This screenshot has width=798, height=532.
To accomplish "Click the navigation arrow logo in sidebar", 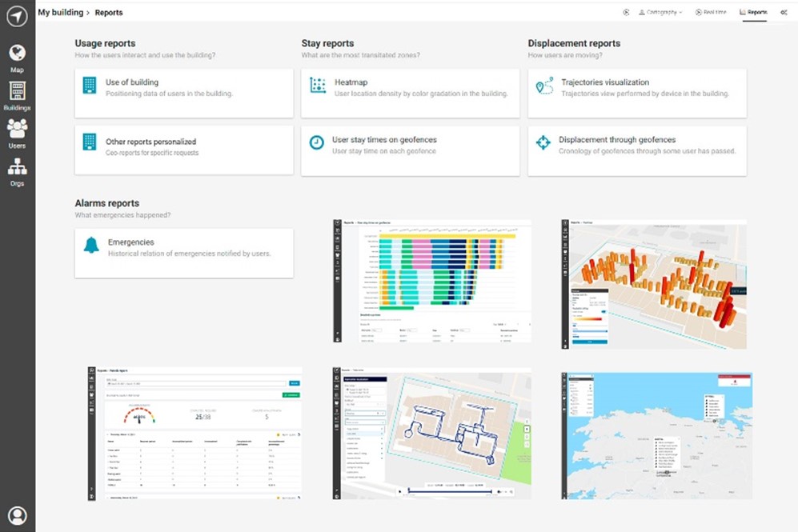I will [x=17, y=16].
